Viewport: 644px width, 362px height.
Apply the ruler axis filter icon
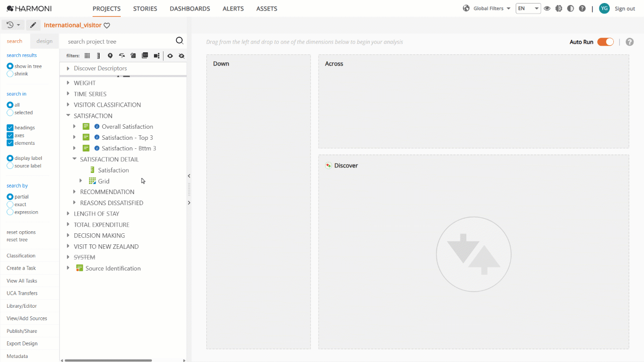99,56
